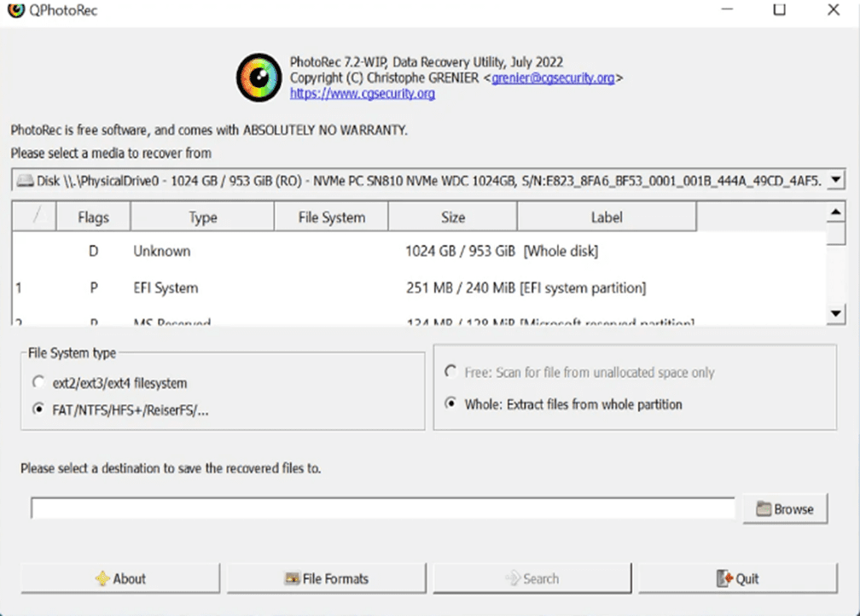
Task: Click the File Formats button icon
Action: click(290, 578)
